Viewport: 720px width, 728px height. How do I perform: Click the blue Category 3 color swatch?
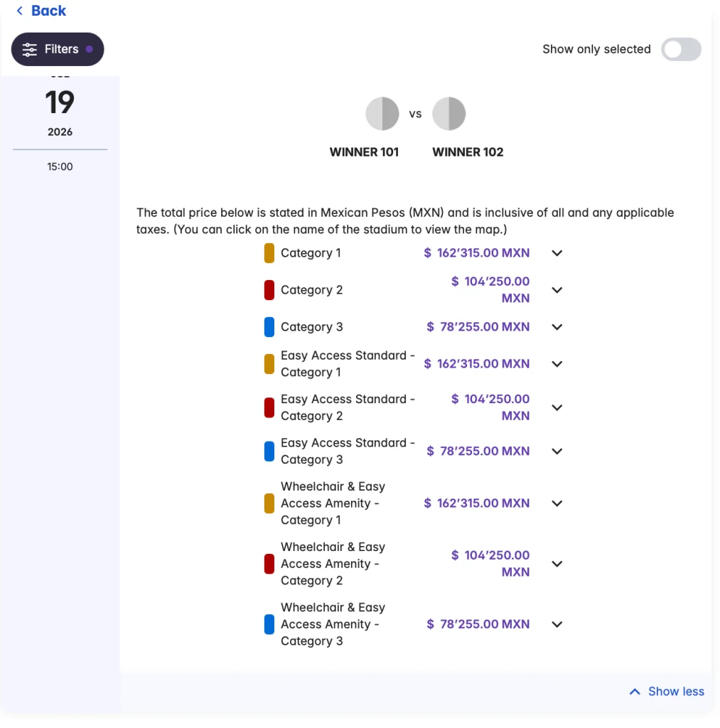[269, 327]
